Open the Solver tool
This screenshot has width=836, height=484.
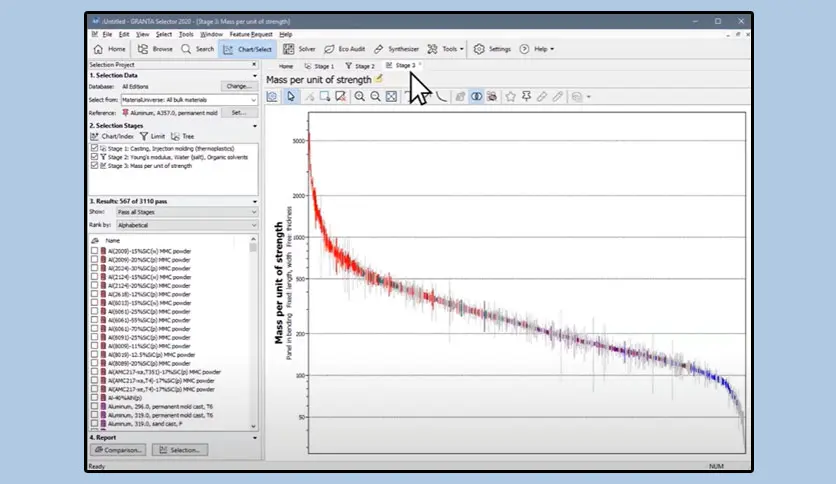(300, 49)
